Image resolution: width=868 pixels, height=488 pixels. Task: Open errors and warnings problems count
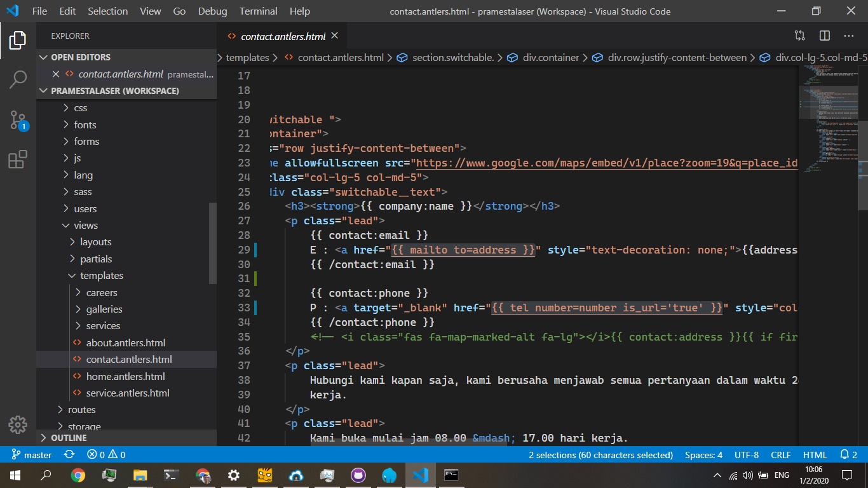pos(106,455)
